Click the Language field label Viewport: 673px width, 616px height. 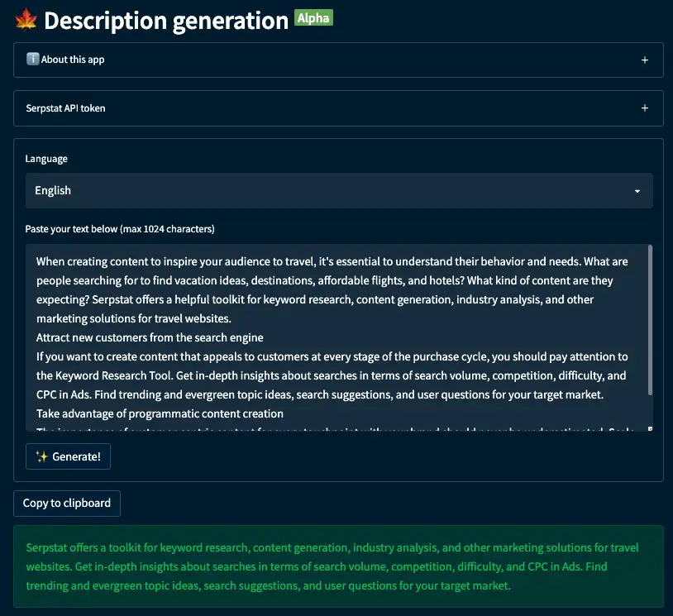46,159
